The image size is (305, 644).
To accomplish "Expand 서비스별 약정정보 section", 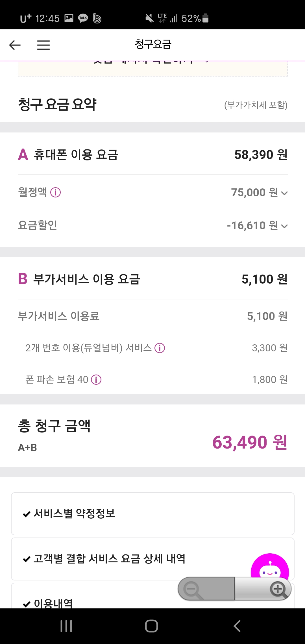I will [x=152, y=514].
